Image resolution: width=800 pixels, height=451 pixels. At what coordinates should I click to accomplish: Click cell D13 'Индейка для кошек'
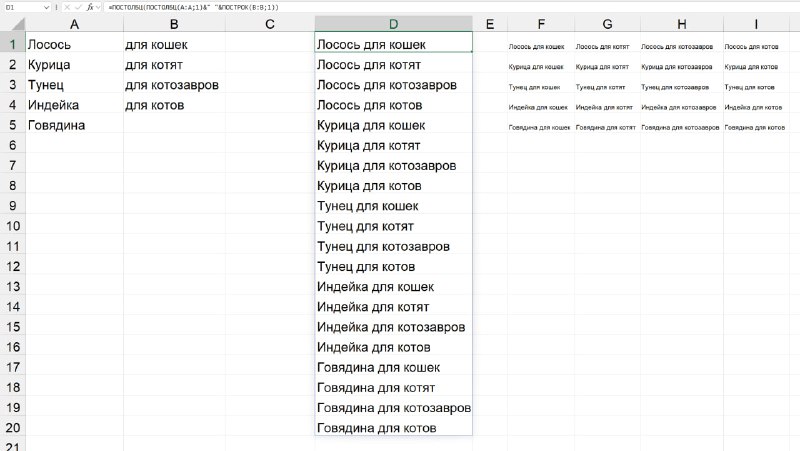coord(393,286)
